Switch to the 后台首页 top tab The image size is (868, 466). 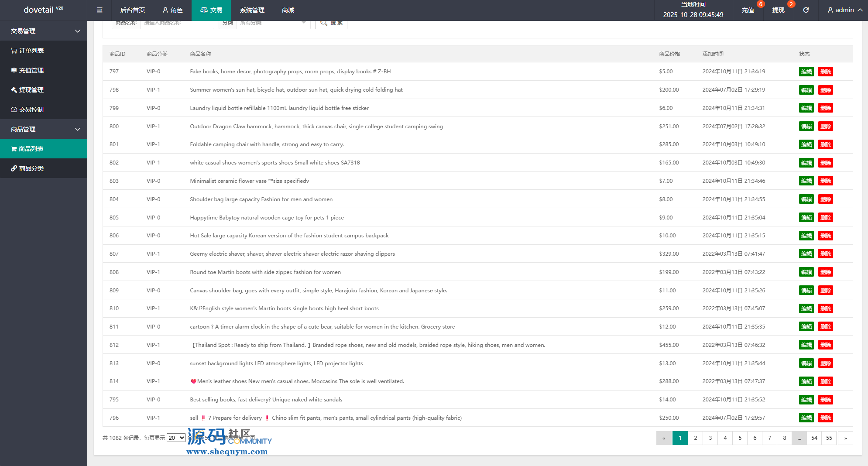(x=132, y=10)
